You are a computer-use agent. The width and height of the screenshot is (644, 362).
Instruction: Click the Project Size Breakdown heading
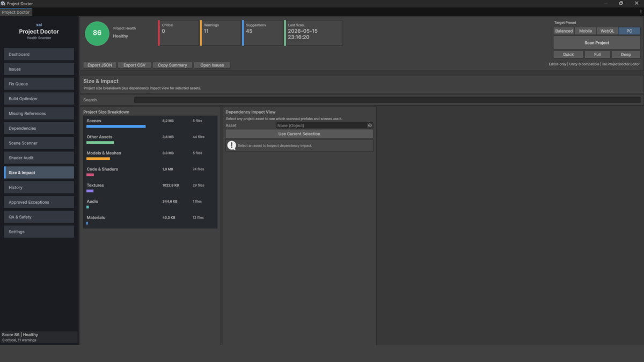(106, 112)
